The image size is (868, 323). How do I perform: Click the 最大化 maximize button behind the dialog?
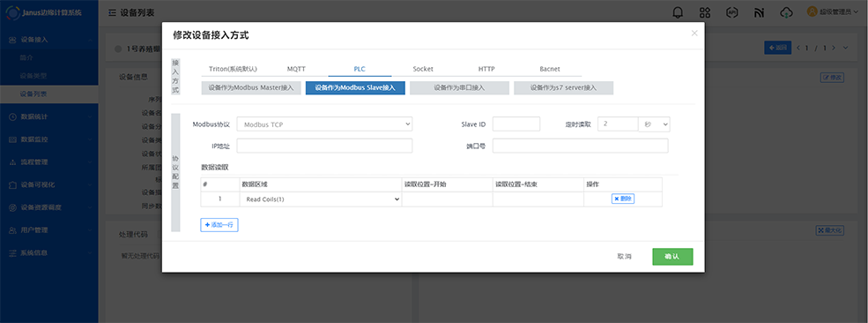(x=830, y=230)
